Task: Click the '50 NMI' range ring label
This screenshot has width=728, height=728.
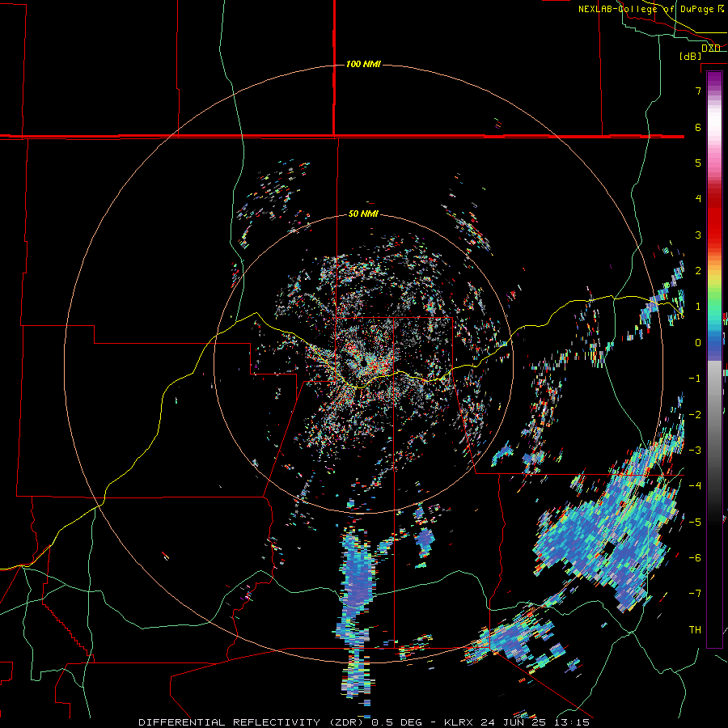Action: [x=363, y=214]
